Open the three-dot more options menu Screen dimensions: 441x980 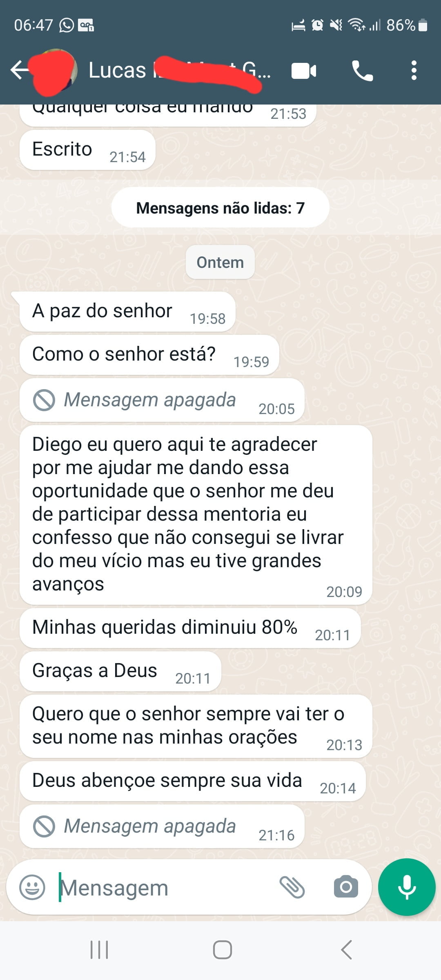(414, 71)
